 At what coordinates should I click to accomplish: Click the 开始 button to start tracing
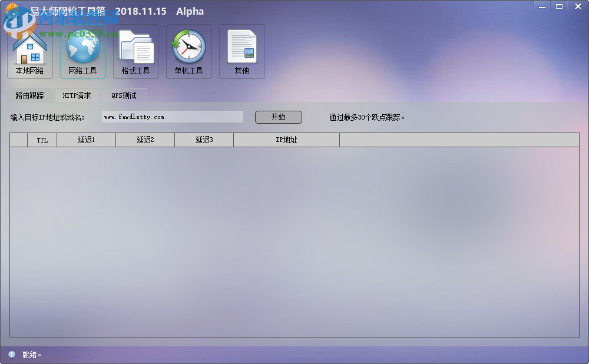pos(278,117)
